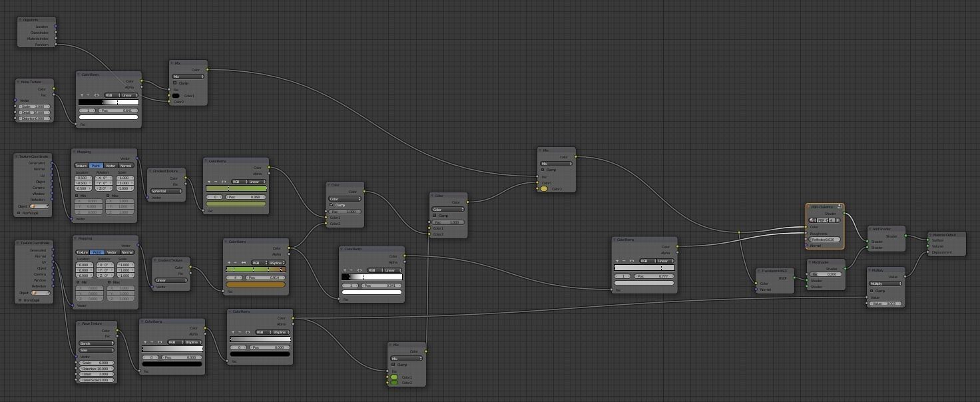Enable Clamp in the Mix node with green colors
Viewport: 980px width, 402px height.
tap(393, 365)
